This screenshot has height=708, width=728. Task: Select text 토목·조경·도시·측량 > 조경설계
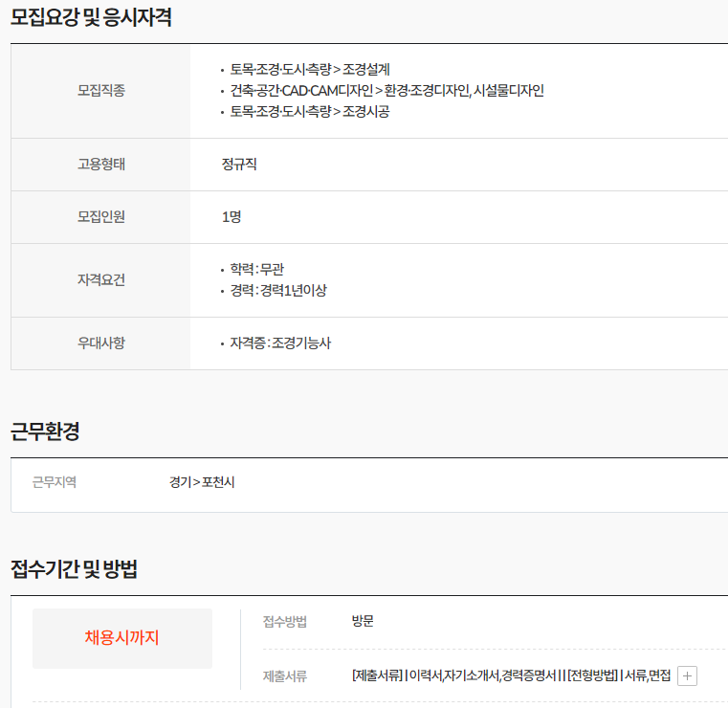pos(310,70)
